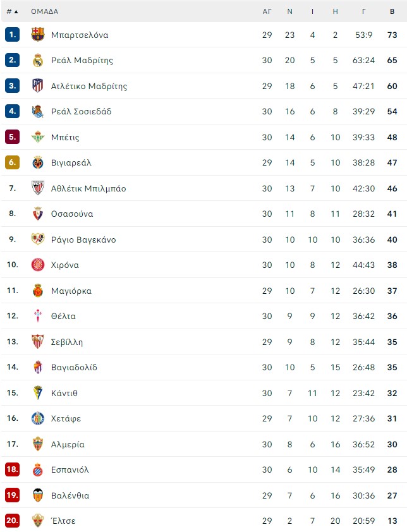Click the Real Madrid crest icon
The image size is (407, 532).
click(38, 61)
